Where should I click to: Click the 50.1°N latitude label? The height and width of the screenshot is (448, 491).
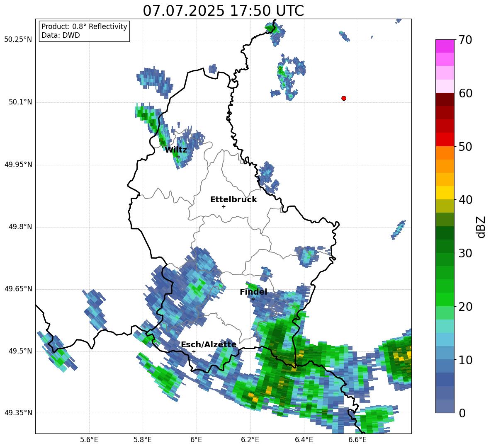coord(21,102)
